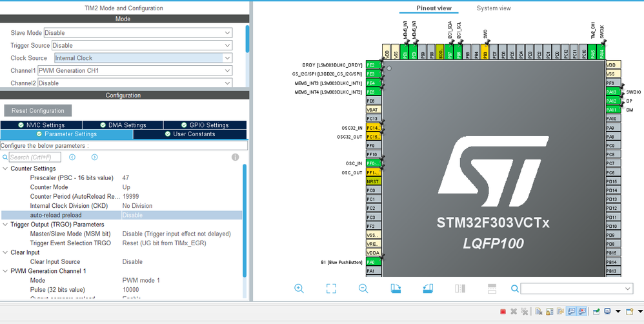
Task: Click the Counter Period value 19999
Action: tap(130, 196)
